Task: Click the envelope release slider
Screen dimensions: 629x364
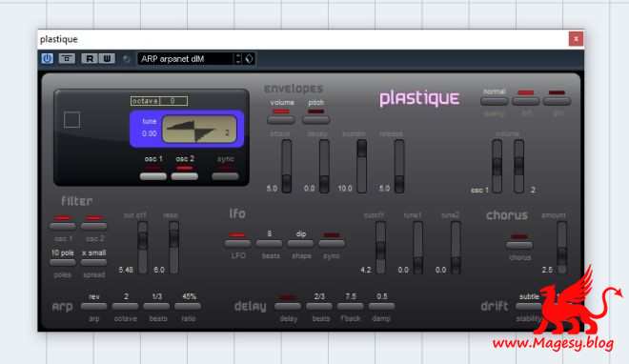Action: [399, 166]
